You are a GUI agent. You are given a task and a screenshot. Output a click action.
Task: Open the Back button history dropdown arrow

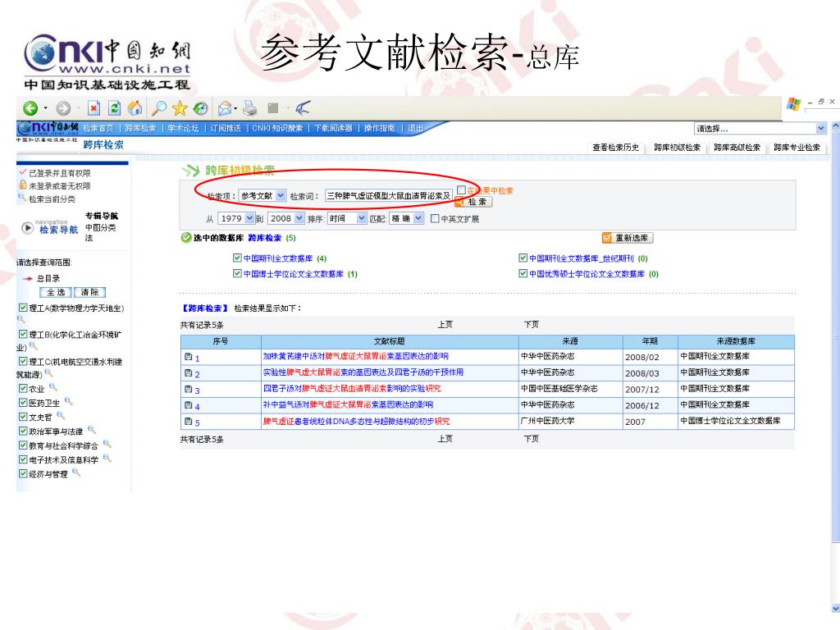[46, 109]
